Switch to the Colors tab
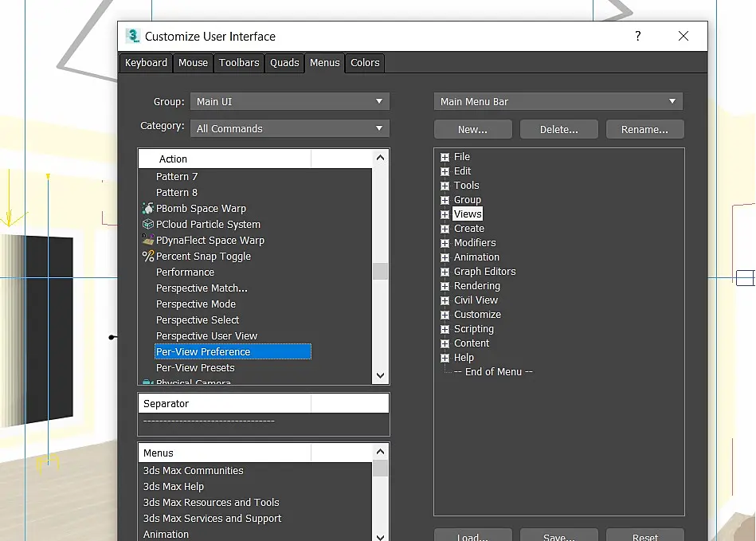This screenshot has width=756, height=541. click(x=365, y=63)
